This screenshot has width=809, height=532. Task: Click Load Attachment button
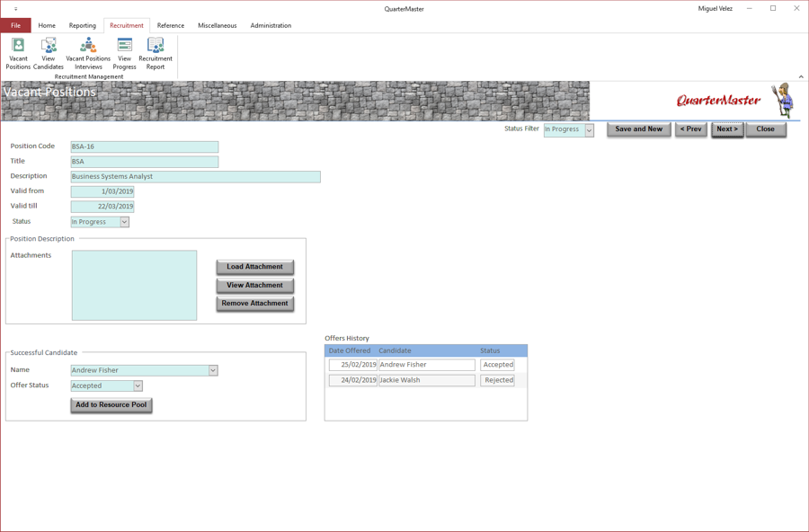tap(255, 267)
